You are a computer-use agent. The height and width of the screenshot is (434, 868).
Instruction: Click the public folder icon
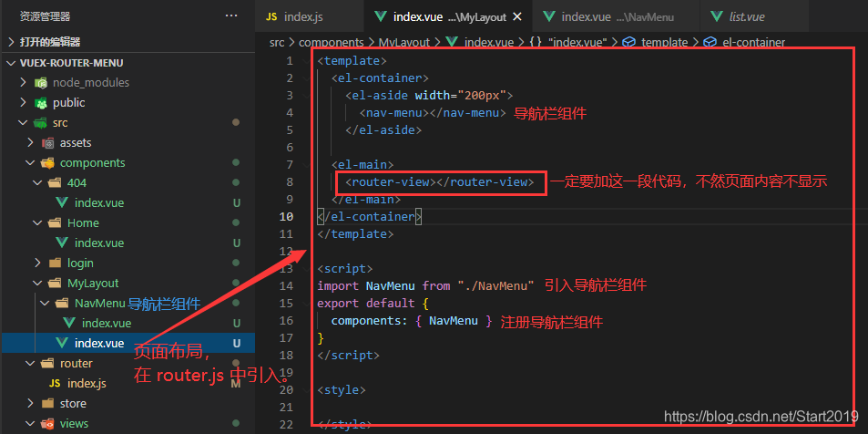(x=40, y=102)
